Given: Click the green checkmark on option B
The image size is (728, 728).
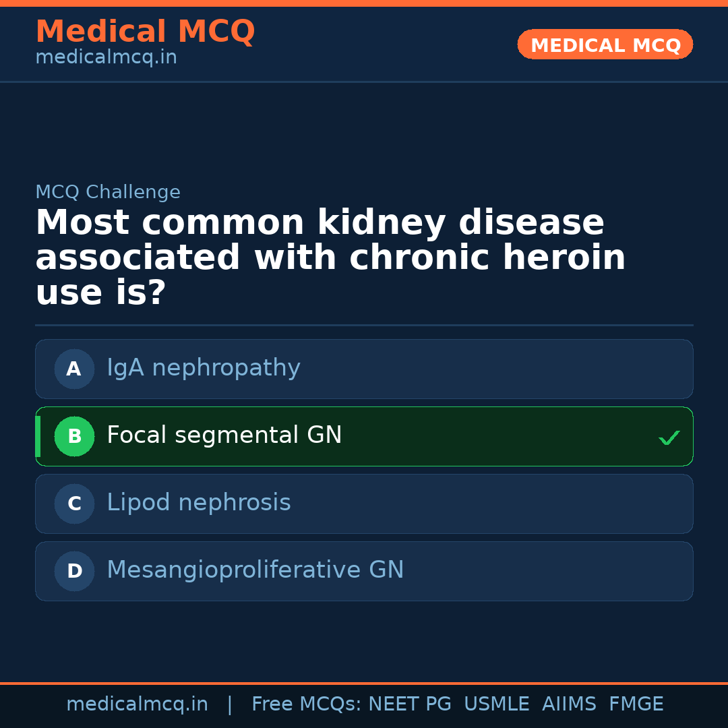Looking at the screenshot, I should coord(669,437).
